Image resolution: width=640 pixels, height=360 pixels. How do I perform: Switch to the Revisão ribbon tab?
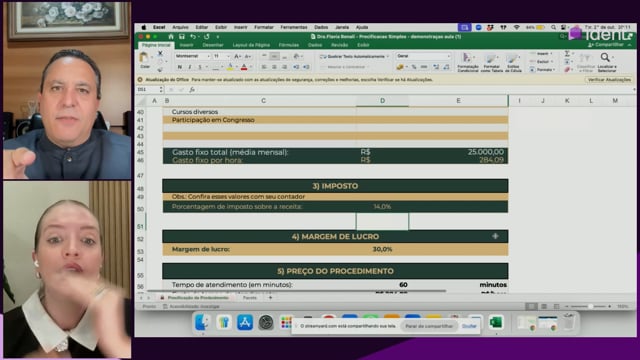pyautogui.click(x=339, y=45)
